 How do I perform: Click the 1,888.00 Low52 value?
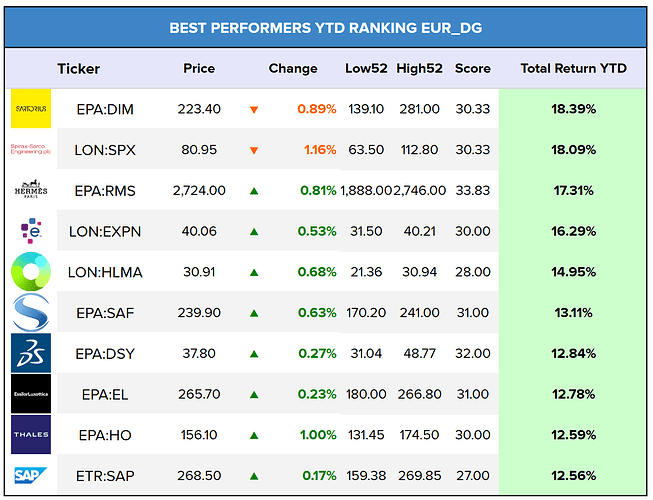366,191
